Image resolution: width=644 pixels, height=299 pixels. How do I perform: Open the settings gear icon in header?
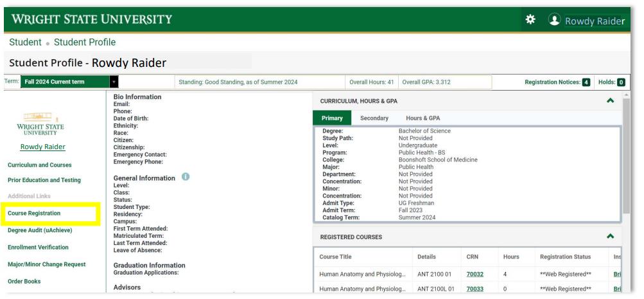coord(530,19)
